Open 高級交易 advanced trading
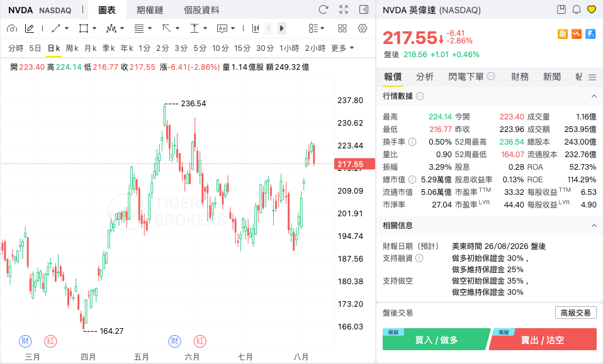The height and width of the screenshot is (364, 603). (x=576, y=313)
